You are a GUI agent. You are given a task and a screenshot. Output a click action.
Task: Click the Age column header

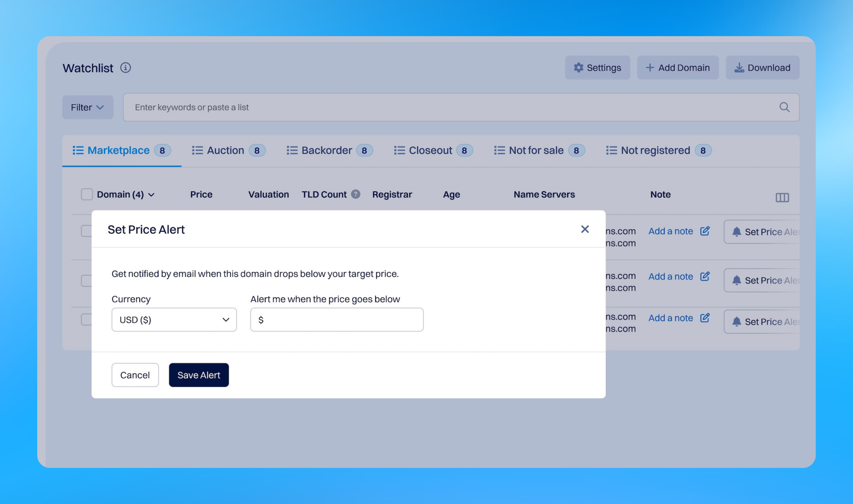[x=452, y=195]
